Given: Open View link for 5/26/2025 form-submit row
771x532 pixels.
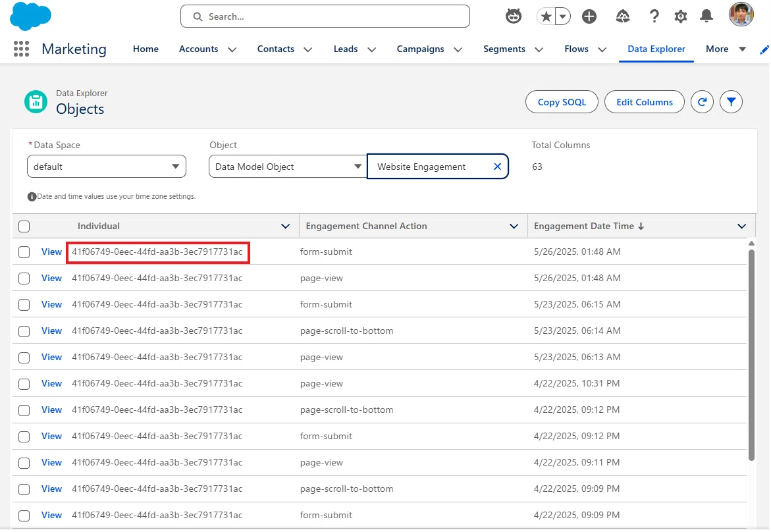Looking at the screenshot, I should pos(51,252).
